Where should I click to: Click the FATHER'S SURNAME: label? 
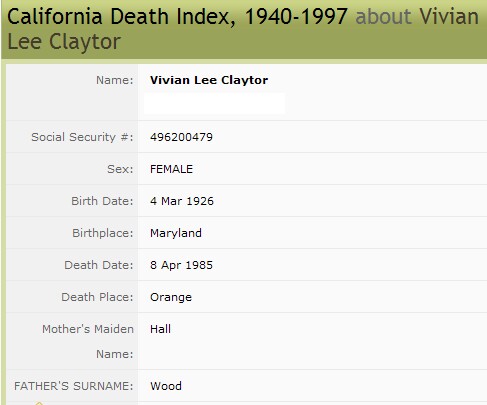[x=73, y=386]
